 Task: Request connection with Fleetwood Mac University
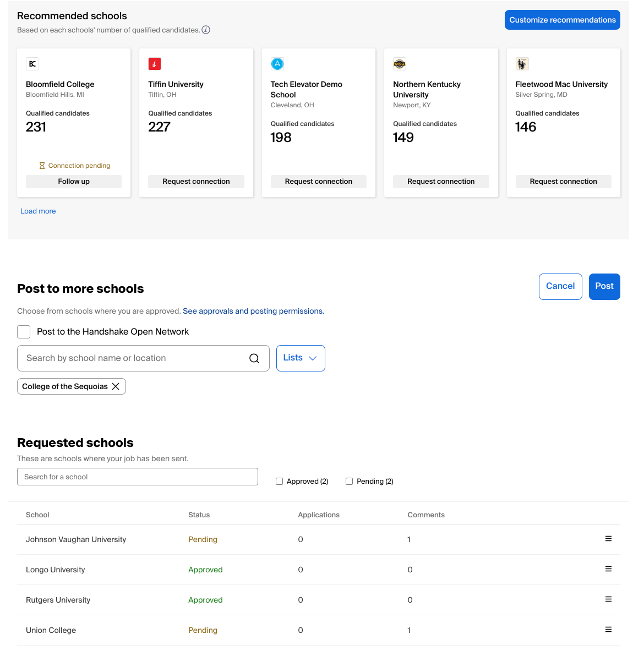tap(563, 182)
